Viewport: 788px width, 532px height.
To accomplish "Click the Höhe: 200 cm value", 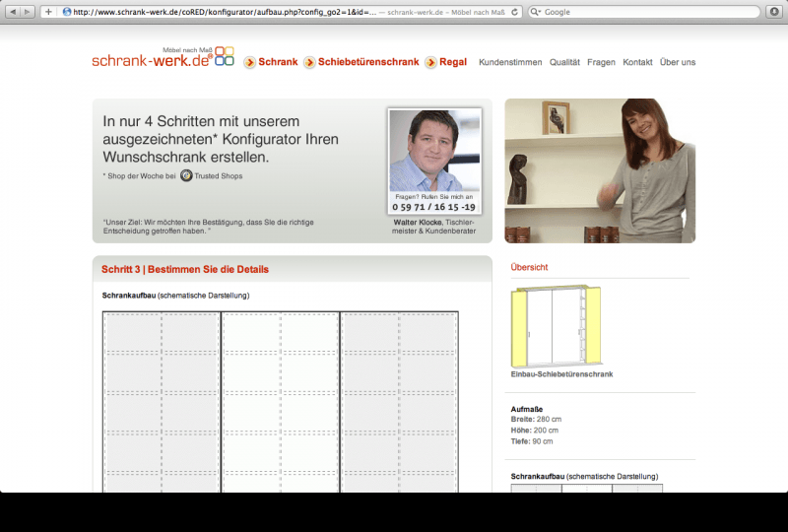I will click(535, 431).
